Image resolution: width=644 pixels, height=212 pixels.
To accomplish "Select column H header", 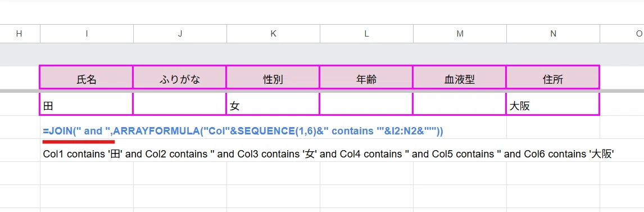I will point(19,34).
